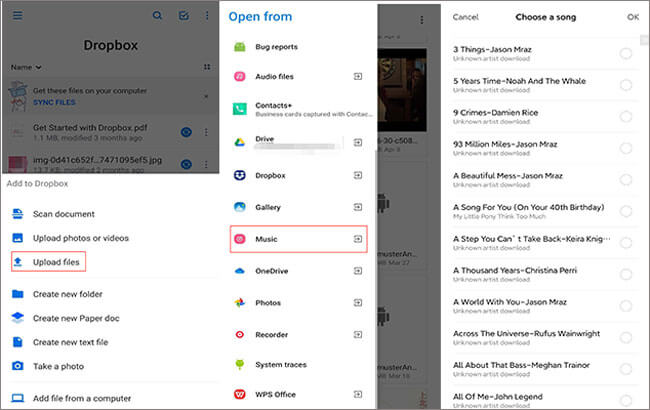Select radio button for 5 Years Time-Noah And The Whale

pos(626,85)
